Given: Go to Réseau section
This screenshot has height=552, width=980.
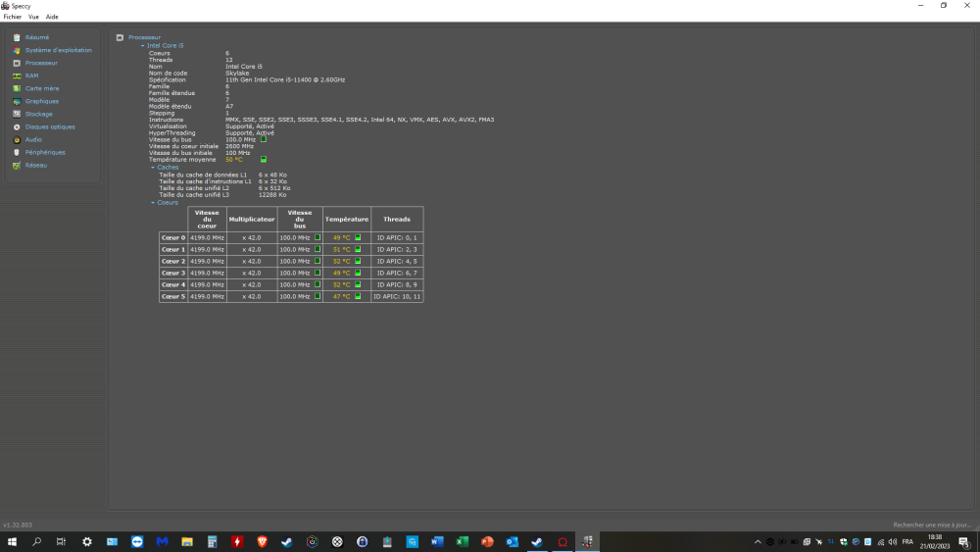Looking at the screenshot, I should click(35, 166).
